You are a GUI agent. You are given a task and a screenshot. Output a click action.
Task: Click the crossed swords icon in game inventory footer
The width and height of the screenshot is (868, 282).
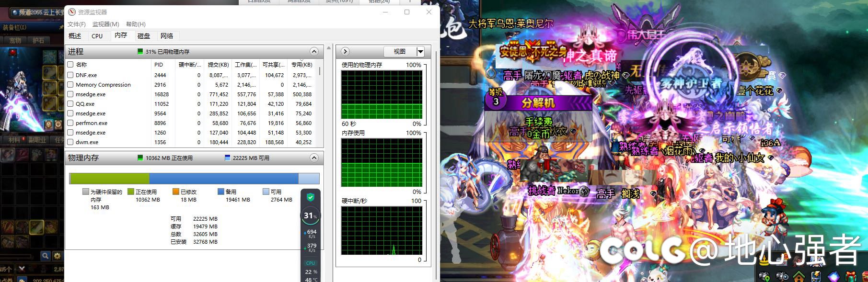pos(21,269)
